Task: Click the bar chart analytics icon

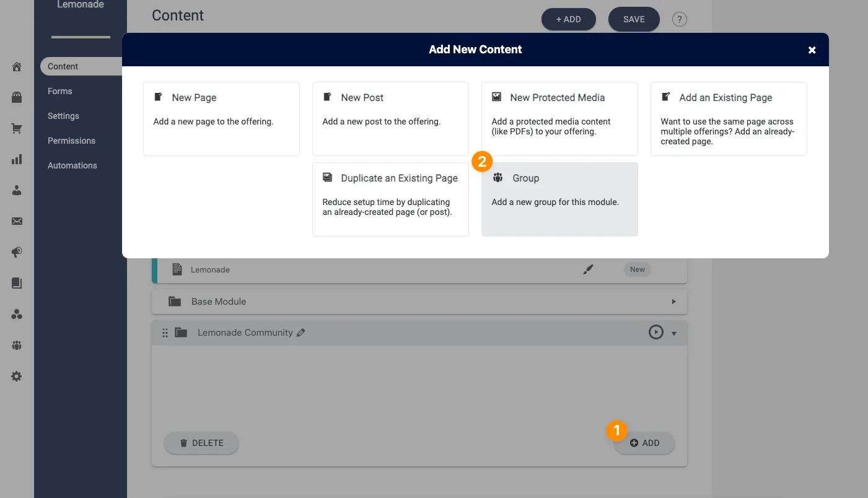Action: click(17, 160)
